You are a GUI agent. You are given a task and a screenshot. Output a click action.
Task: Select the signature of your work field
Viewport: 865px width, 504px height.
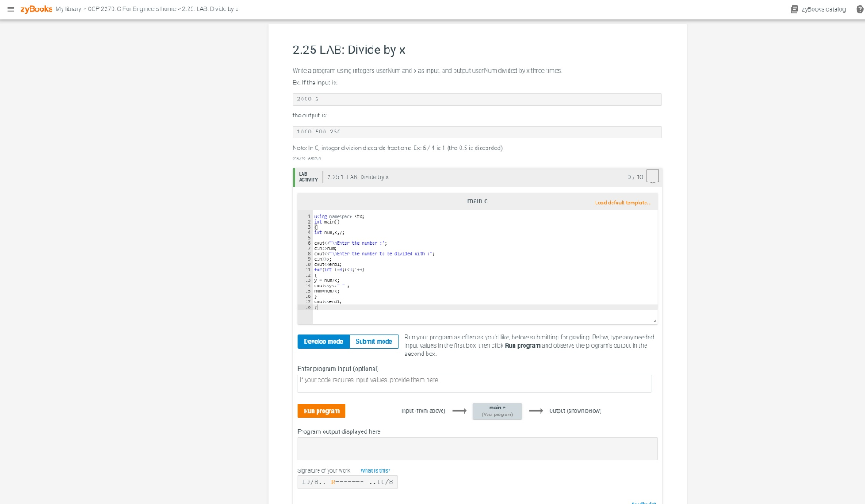[346, 481]
